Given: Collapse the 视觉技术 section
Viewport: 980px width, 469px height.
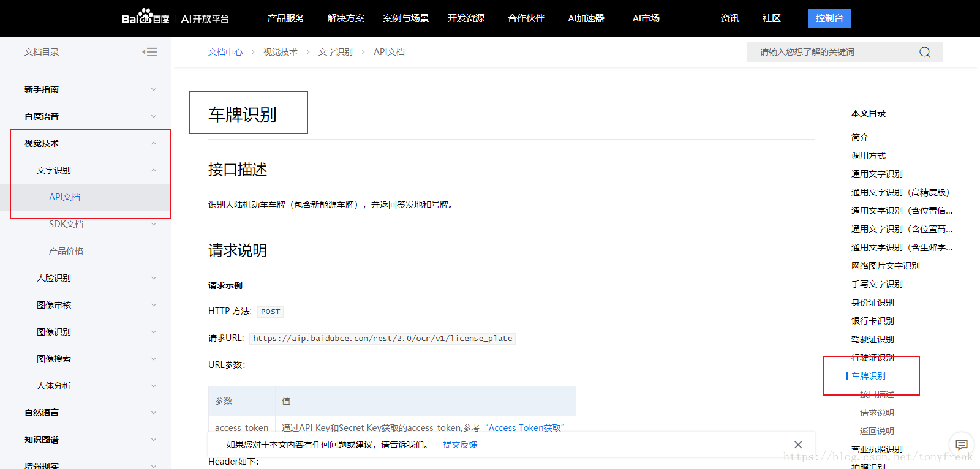Looking at the screenshot, I should coord(154,143).
